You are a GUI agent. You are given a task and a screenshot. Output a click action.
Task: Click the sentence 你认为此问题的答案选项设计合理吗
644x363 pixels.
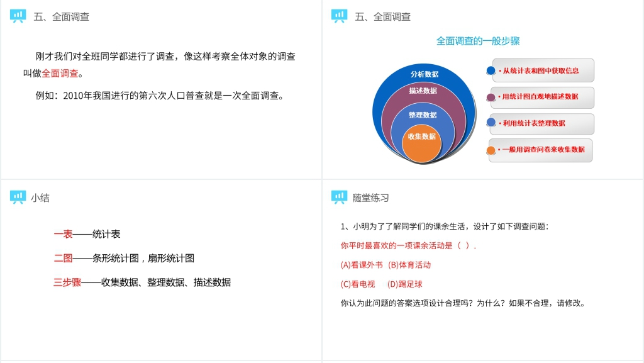point(463,303)
